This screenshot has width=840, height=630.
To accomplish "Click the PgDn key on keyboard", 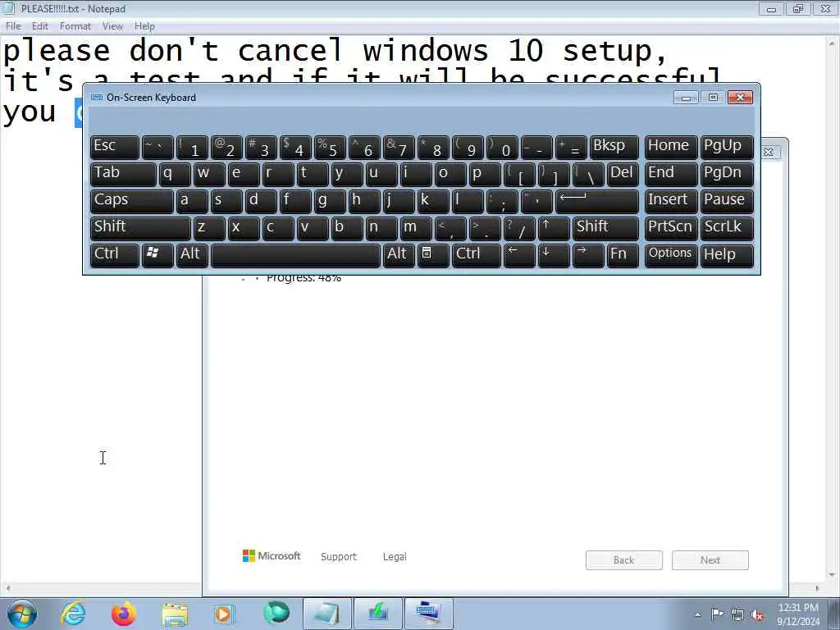I will pyautogui.click(x=727, y=174).
